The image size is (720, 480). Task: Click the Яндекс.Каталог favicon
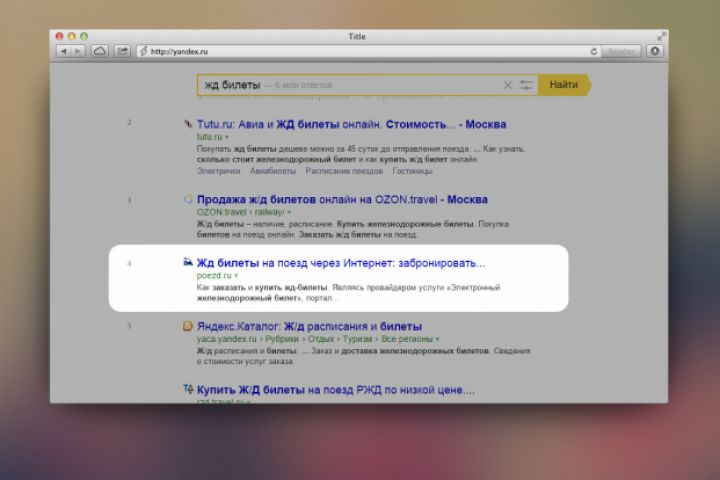pyautogui.click(x=188, y=326)
